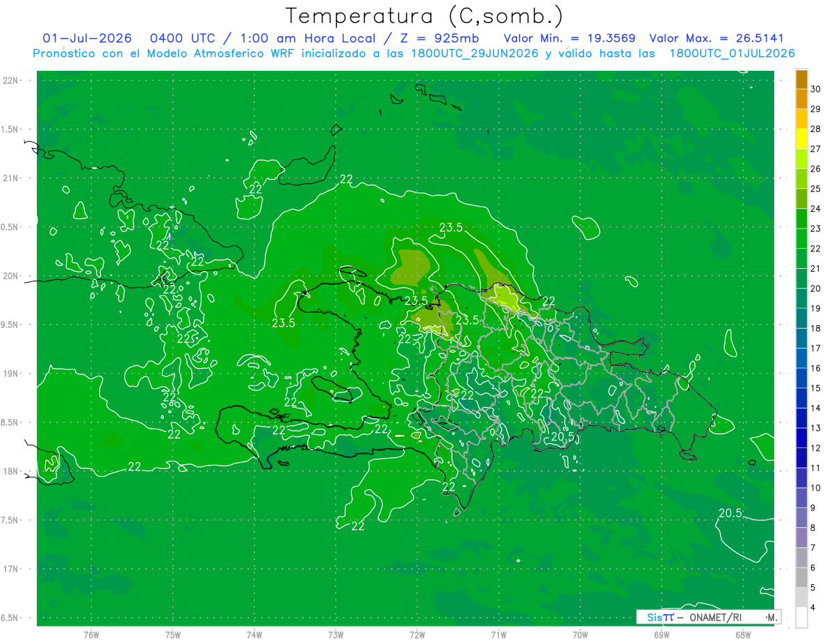Click the 23.5 contour label near 20.5N
834x644 pixels.
pos(451,227)
